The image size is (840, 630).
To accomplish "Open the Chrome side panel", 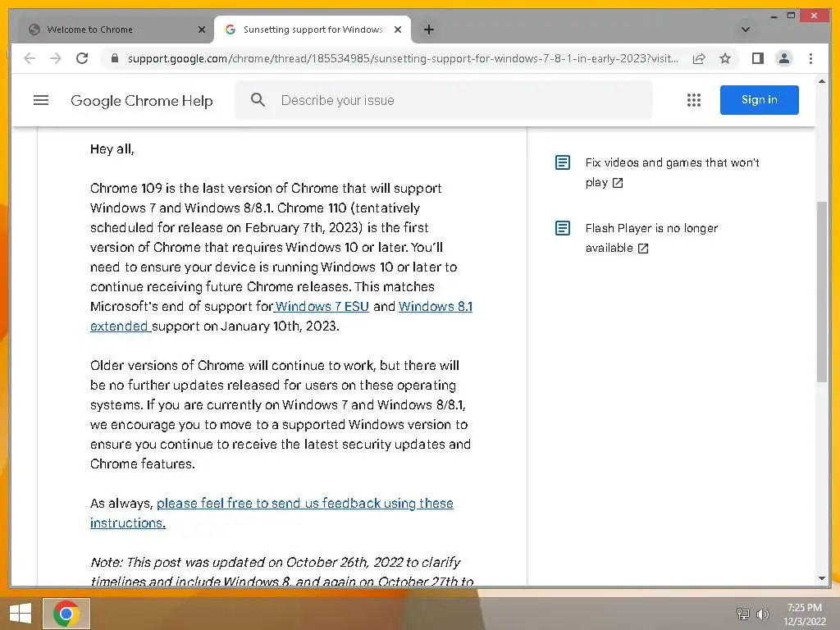I will [x=757, y=58].
